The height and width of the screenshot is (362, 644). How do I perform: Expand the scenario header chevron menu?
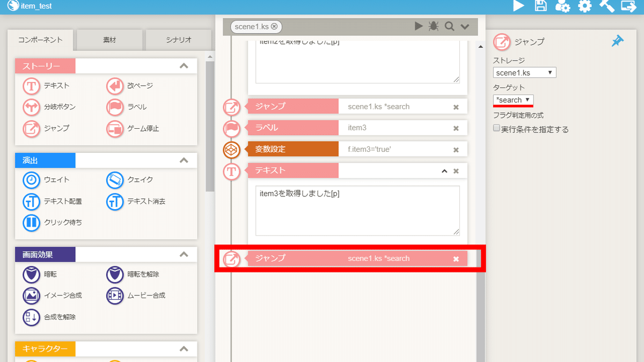pyautogui.click(x=465, y=27)
